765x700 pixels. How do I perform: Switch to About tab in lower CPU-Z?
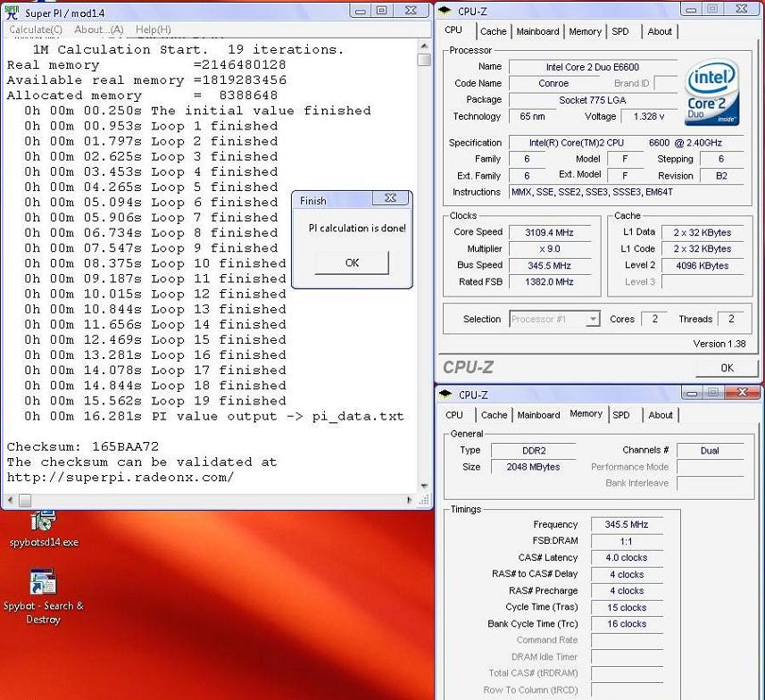pyautogui.click(x=661, y=415)
